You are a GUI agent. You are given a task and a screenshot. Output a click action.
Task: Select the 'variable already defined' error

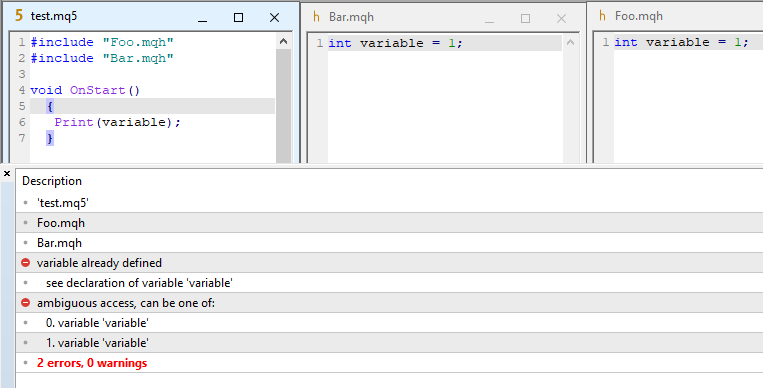(389, 263)
